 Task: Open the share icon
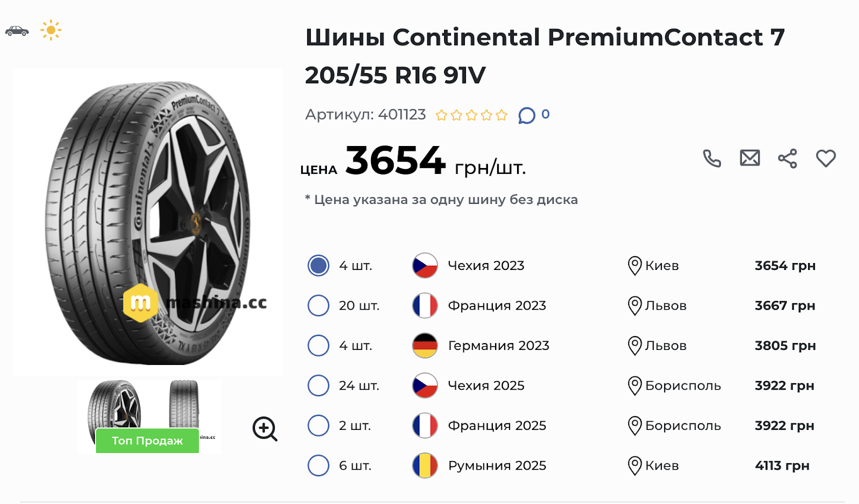click(788, 158)
